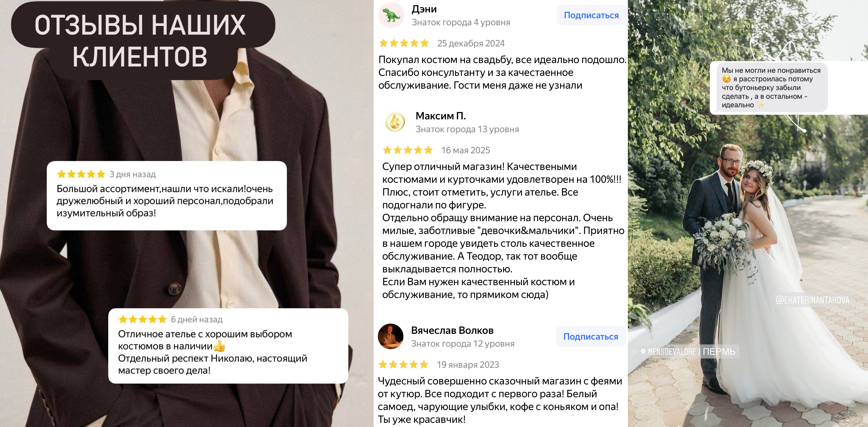Click the green dinosaur avatar of Дэни
Viewport: 868px width, 427px height.
tap(391, 15)
